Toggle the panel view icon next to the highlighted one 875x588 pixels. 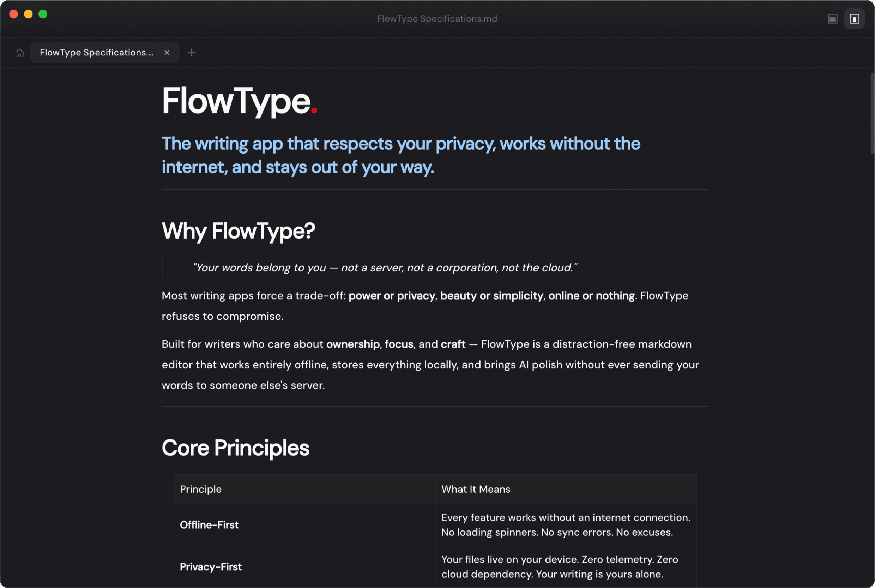832,18
